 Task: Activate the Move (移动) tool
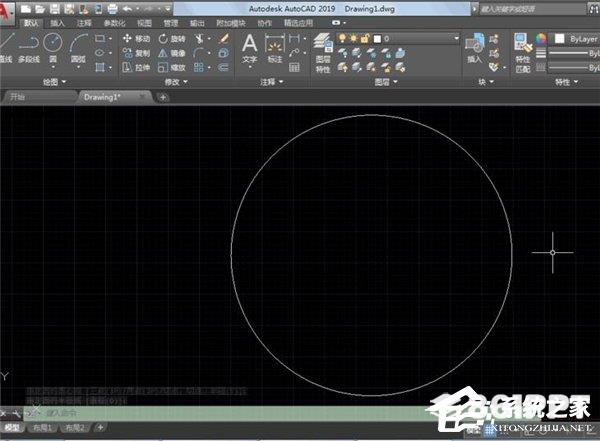[136, 39]
